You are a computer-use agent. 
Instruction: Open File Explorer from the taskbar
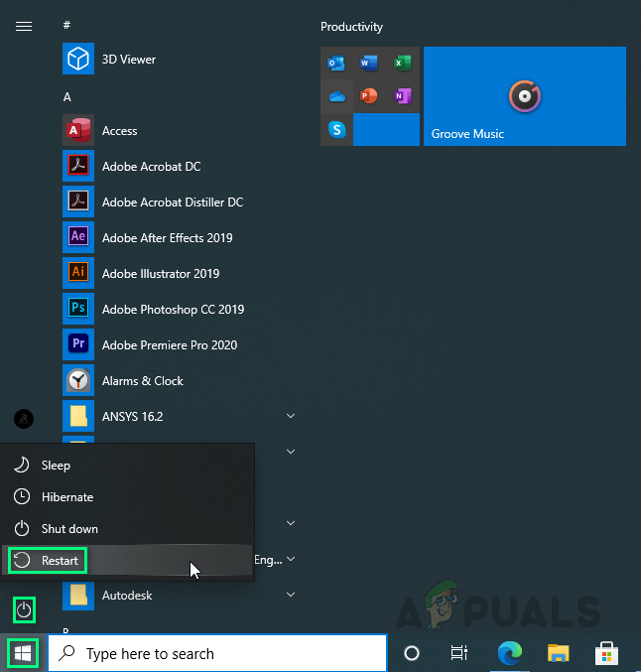coord(559,653)
